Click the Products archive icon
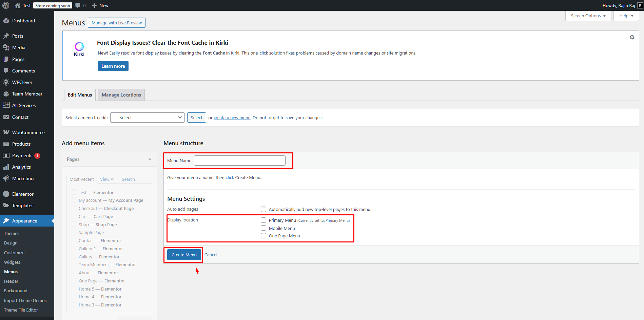This screenshot has height=320, width=644. (6, 144)
